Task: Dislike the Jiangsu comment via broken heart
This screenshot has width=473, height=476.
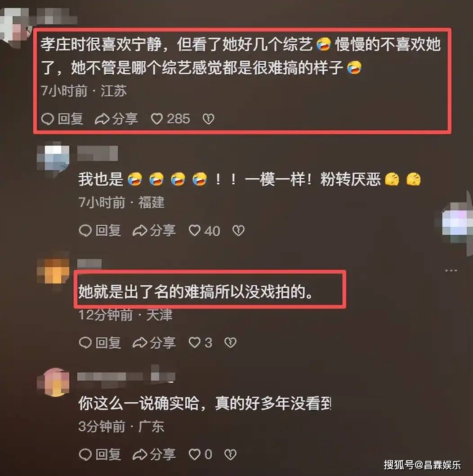Action: pos(209,119)
